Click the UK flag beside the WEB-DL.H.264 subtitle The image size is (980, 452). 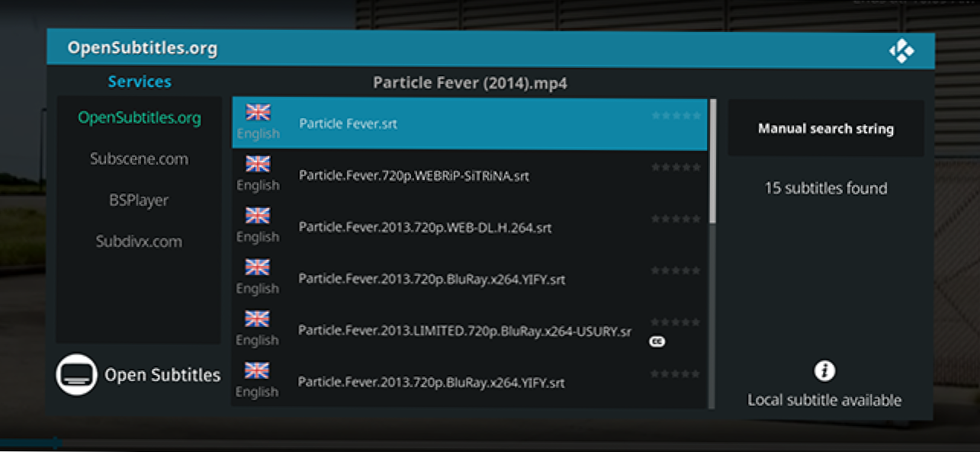tap(258, 216)
